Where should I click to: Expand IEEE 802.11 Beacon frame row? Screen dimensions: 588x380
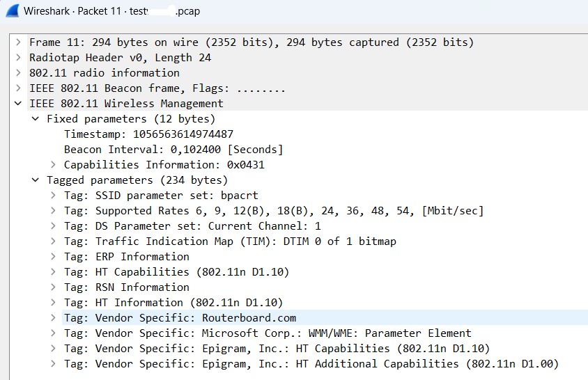click(x=19, y=88)
